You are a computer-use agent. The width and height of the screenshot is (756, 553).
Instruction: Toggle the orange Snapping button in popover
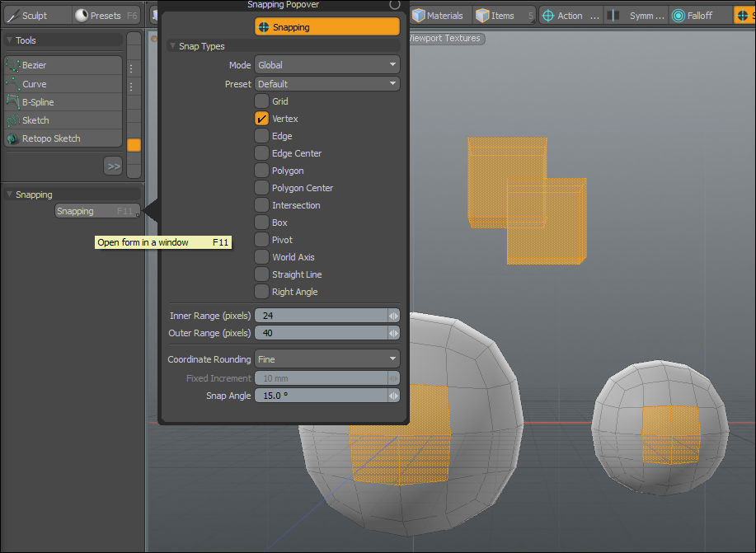[x=326, y=27]
